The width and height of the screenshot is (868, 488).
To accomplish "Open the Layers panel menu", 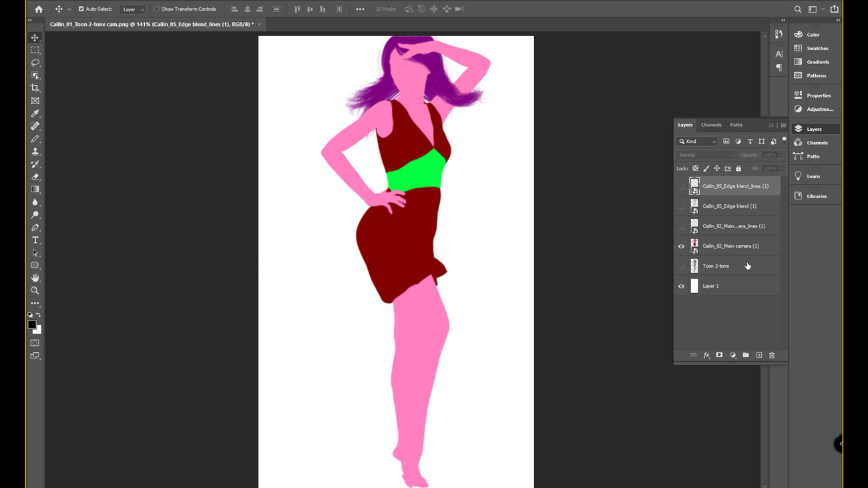I will 783,126.
